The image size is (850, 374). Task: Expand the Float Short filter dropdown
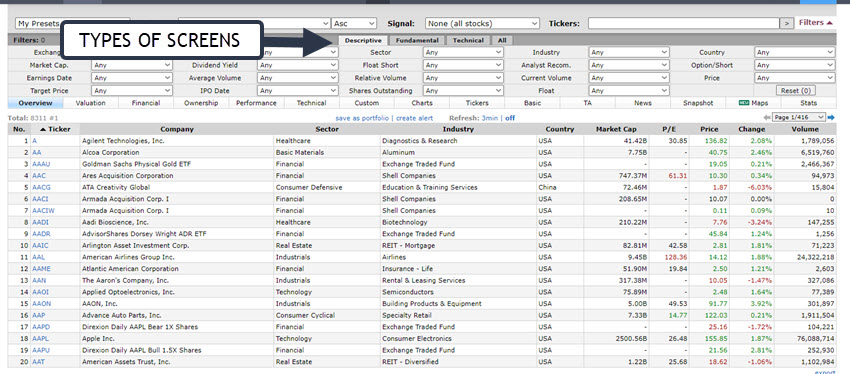tap(463, 65)
